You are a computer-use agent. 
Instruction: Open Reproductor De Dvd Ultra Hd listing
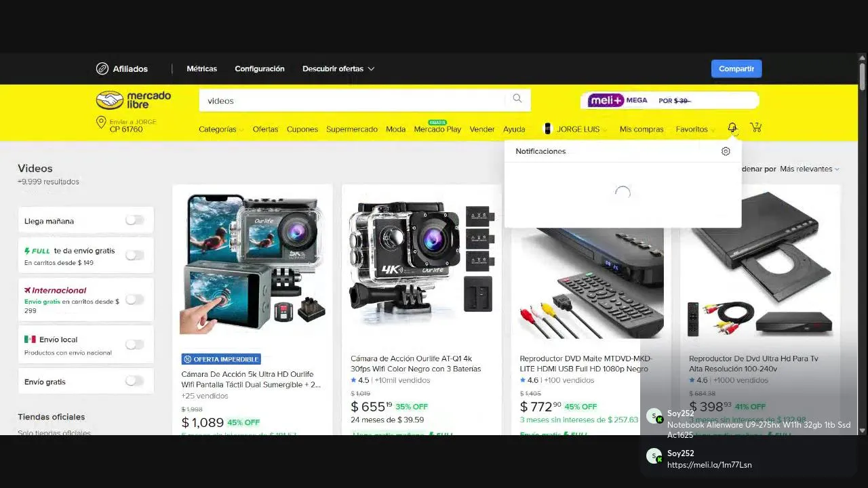click(753, 363)
